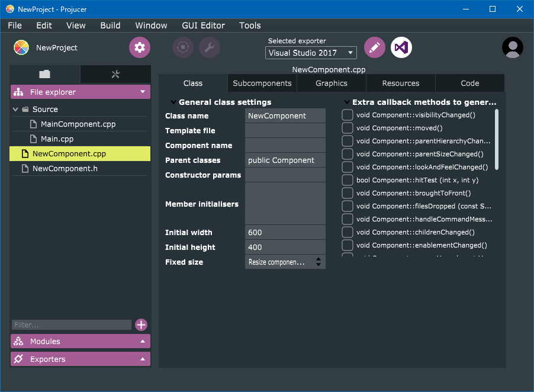Click the Initial width input field
534x392 pixels.
click(285, 232)
